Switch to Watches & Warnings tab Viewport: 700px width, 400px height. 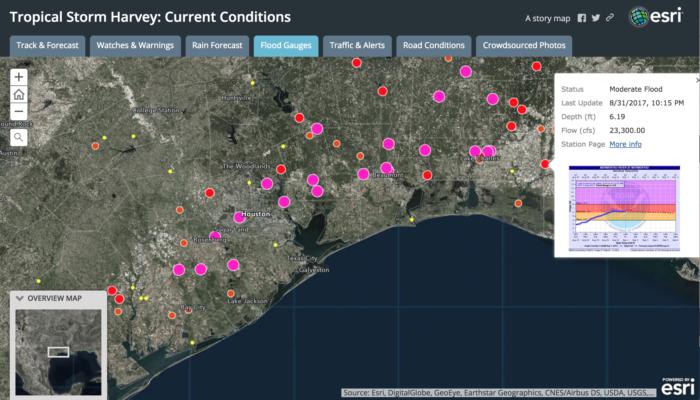coord(135,46)
